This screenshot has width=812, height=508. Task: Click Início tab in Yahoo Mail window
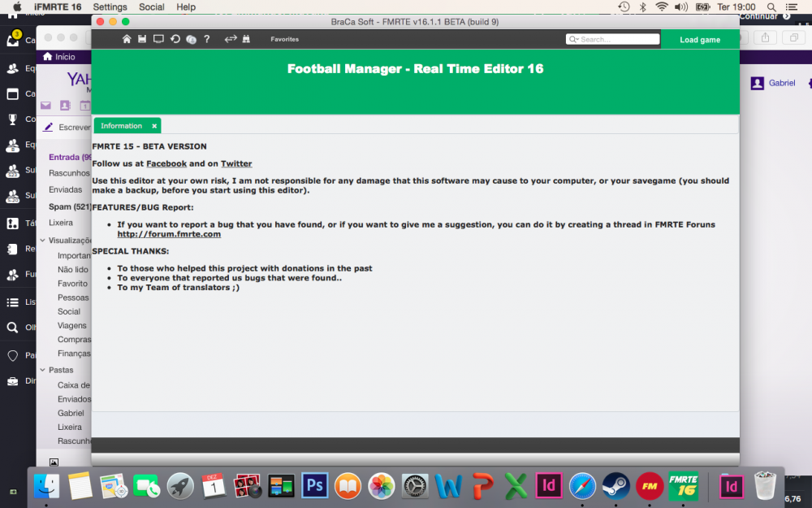click(59, 57)
